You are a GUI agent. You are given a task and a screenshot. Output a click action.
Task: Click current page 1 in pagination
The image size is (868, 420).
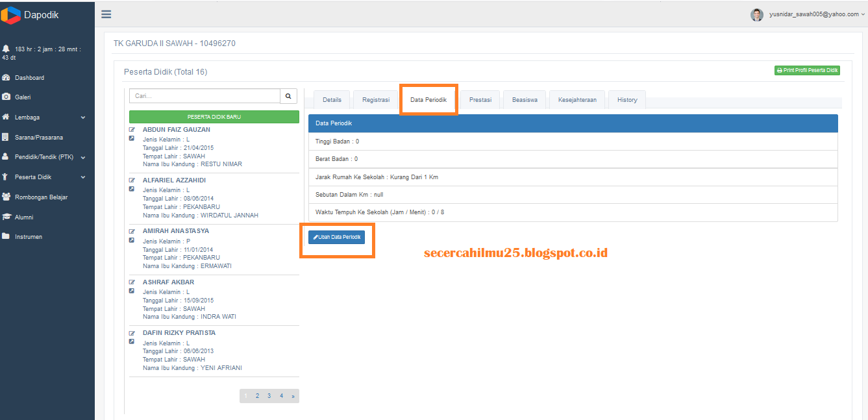[x=245, y=395]
